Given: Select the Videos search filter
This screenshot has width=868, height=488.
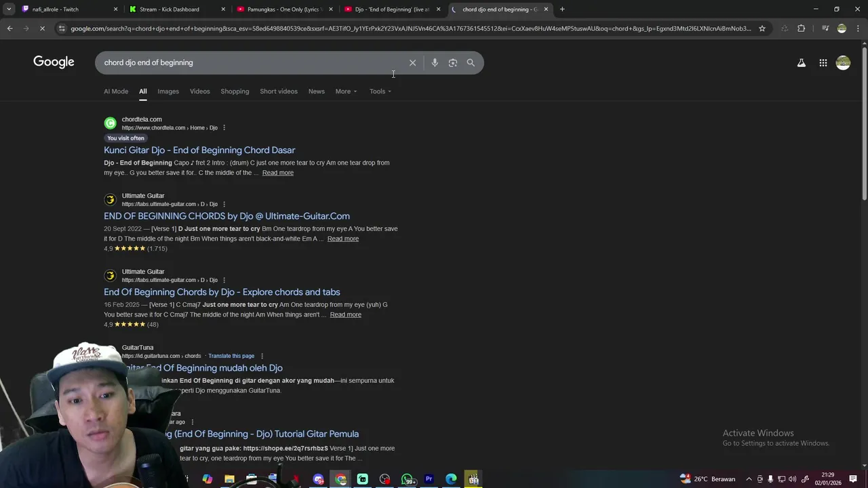Looking at the screenshot, I should click(x=199, y=91).
